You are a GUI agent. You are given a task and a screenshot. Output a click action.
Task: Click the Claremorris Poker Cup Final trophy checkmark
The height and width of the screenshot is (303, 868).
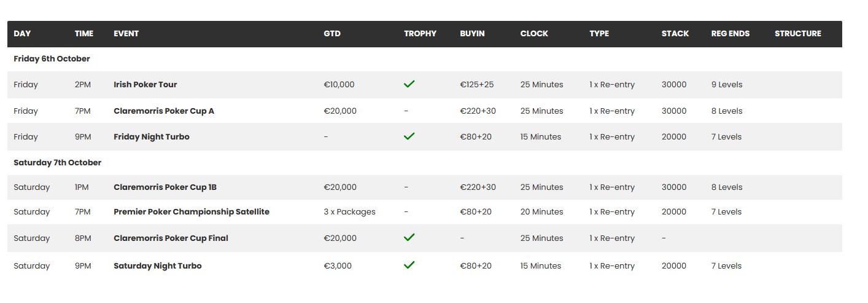[x=409, y=238]
